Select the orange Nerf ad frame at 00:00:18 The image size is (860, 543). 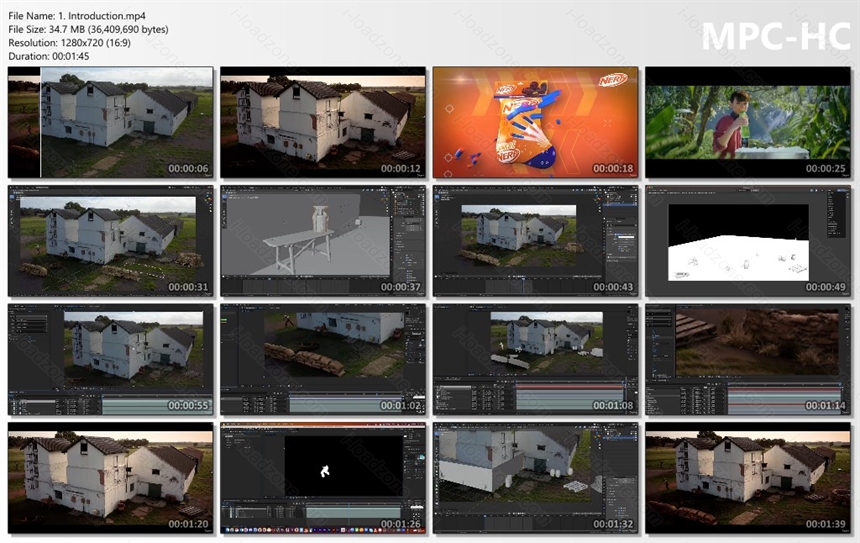tap(535, 122)
